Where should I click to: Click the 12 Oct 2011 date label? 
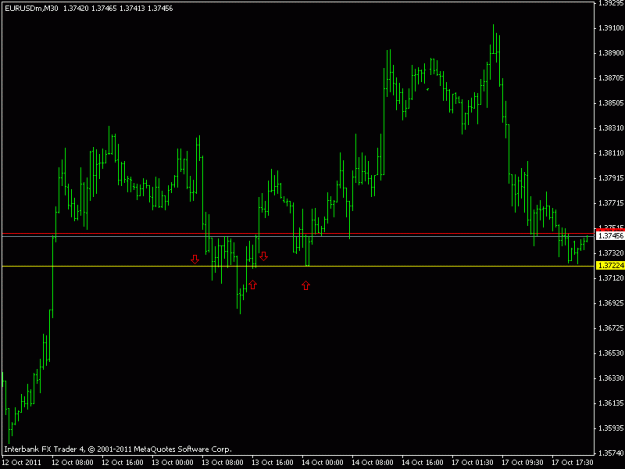point(22,463)
